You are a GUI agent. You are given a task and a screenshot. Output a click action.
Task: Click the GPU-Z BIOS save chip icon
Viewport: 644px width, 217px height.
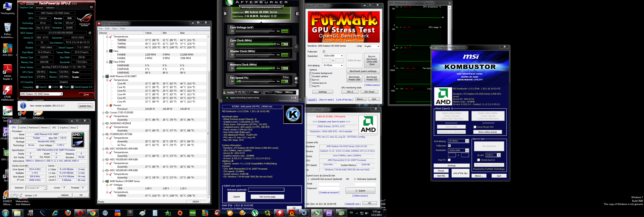[x=90, y=33]
